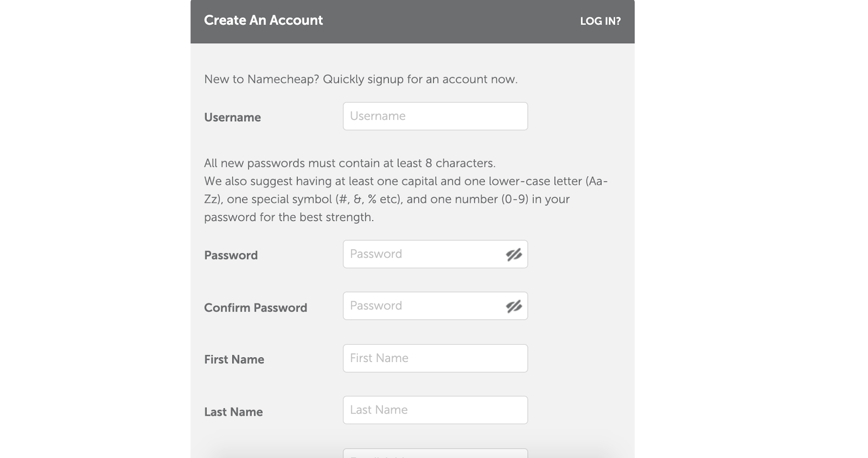Click the Confirm Password label text

[256, 308]
